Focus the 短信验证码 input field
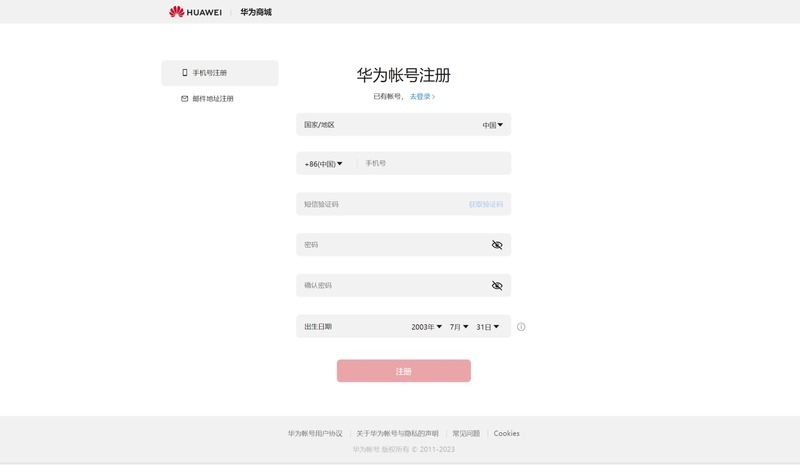Image resolution: width=800 pixels, height=465 pixels. [x=380, y=204]
